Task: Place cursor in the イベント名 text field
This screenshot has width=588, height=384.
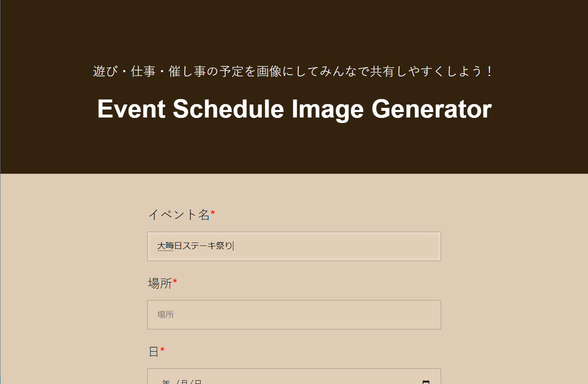Action: point(294,246)
